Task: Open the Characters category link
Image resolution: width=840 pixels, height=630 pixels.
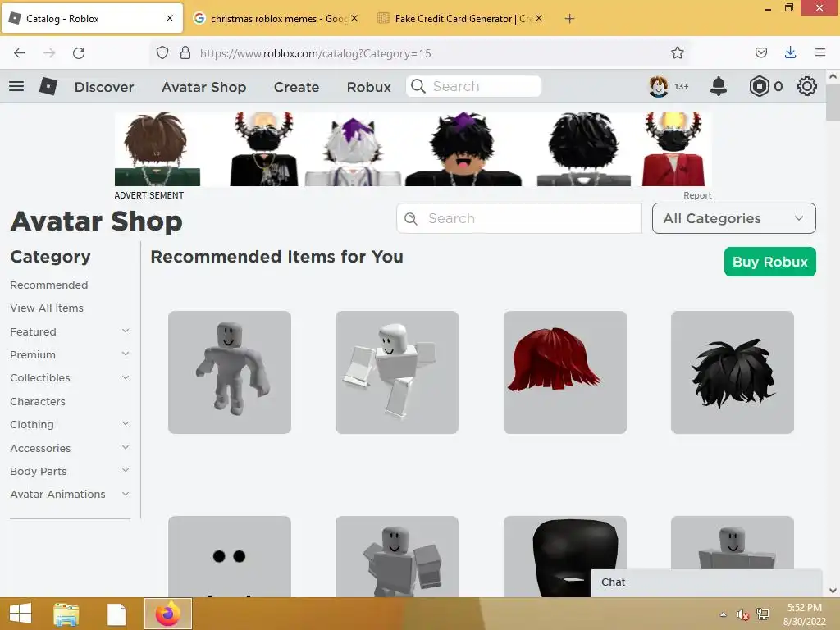Action: (38, 401)
